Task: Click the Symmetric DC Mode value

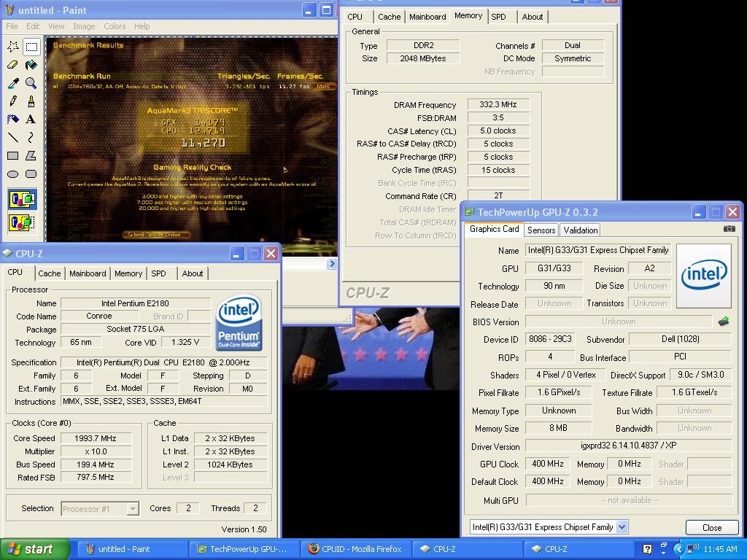Action: 573,58
